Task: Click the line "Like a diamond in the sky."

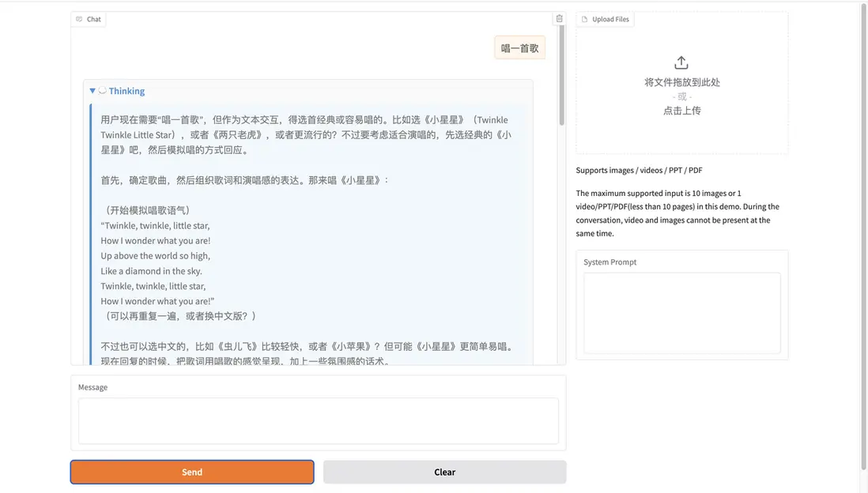Action: click(151, 271)
